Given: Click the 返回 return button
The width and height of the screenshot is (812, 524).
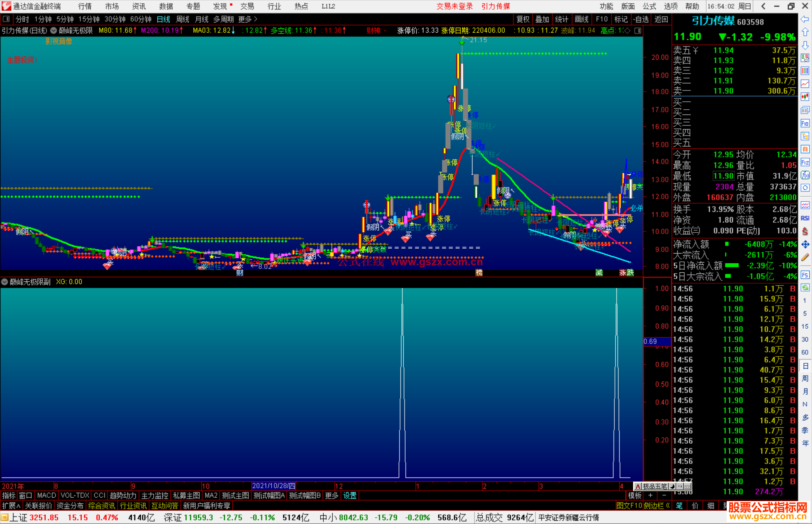Looking at the screenshot, I should tap(661, 19).
